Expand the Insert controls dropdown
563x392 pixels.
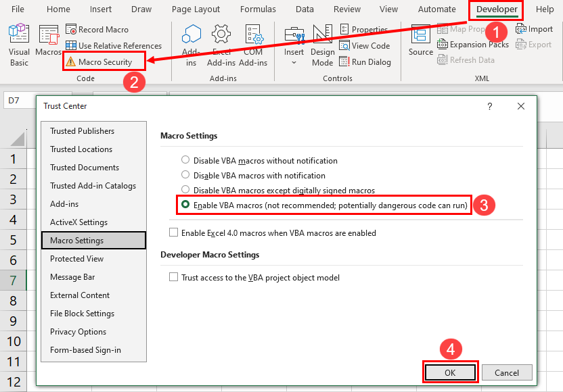tap(294, 62)
